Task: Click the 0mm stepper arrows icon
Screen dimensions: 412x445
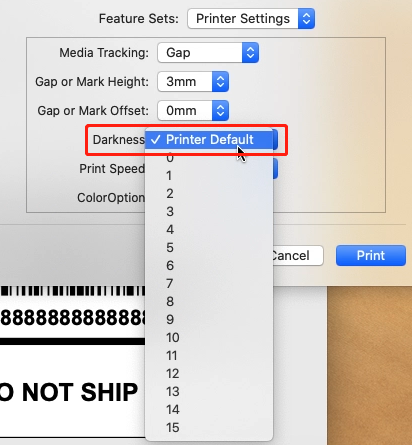Action: click(x=220, y=111)
